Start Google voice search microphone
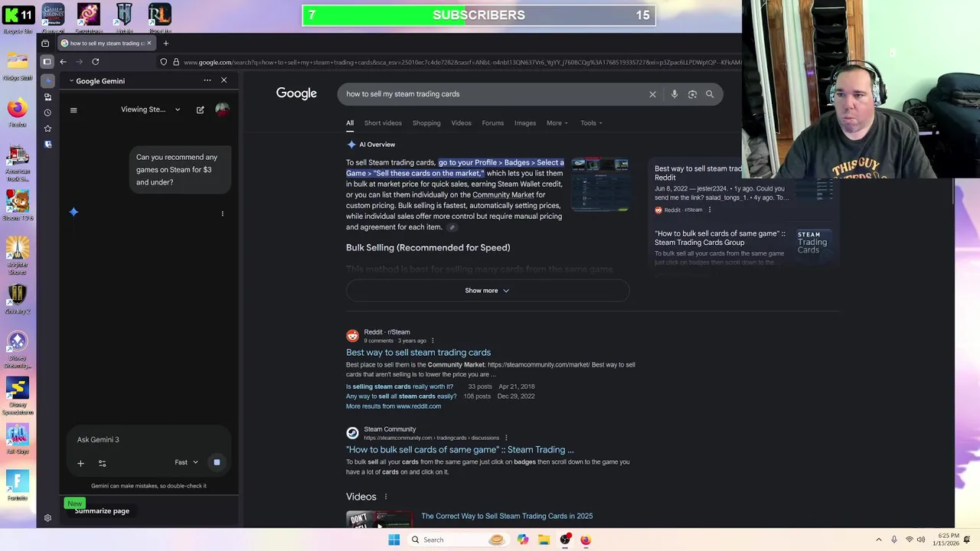 (675, 94)
